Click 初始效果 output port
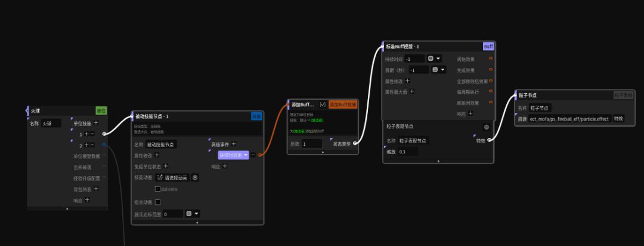 coord(490,59)
